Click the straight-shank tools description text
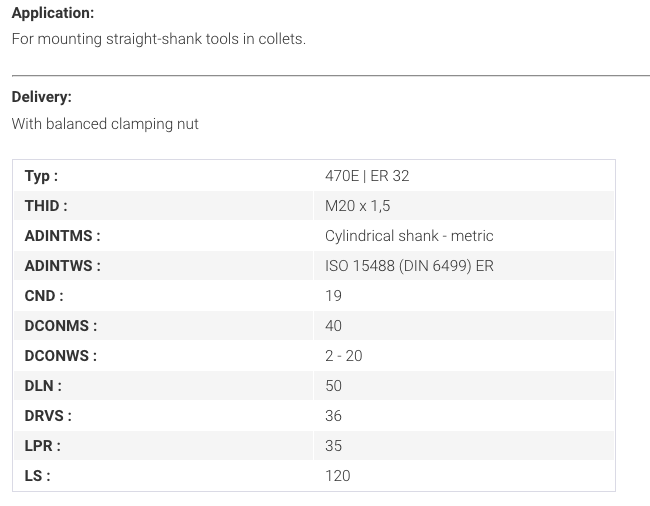650x506 pixels. coord(159,39)
